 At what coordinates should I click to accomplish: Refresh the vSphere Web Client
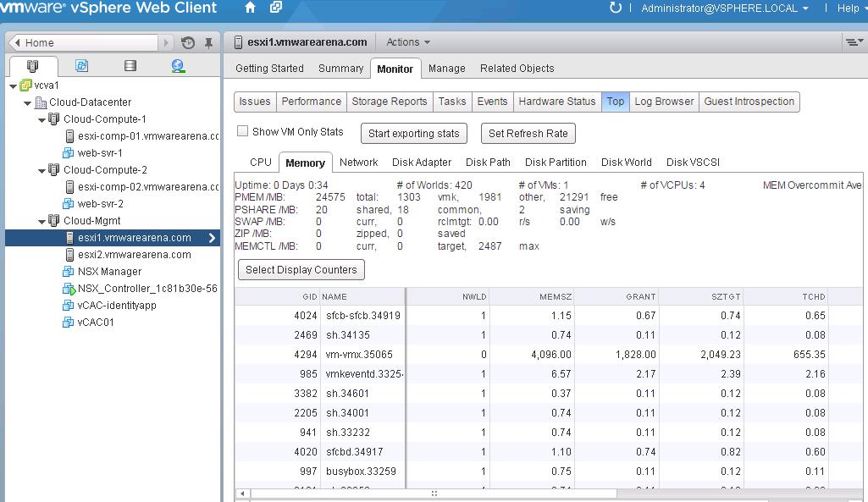(615, 8)
